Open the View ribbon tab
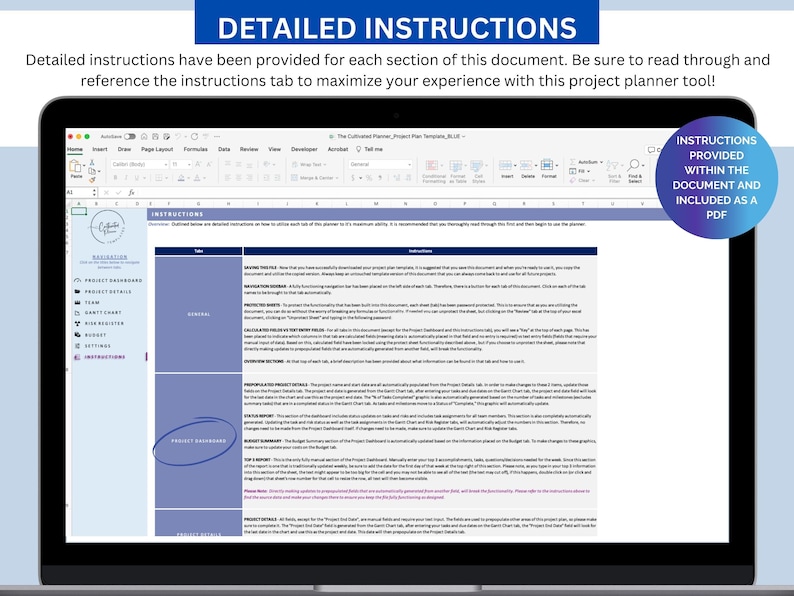This screenshot has height=596, width=794. coord(274,149)
